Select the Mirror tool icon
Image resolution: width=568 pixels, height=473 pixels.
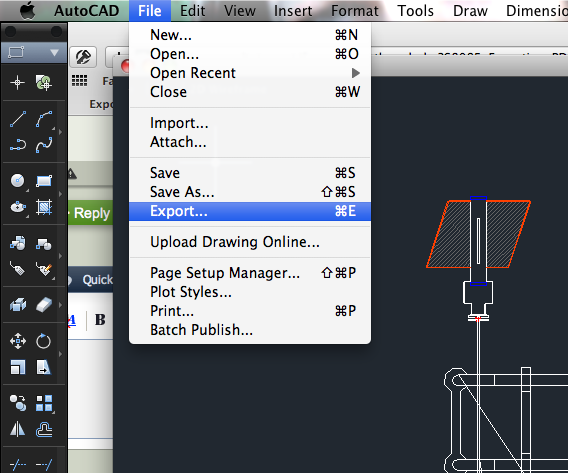coord(18,429)
